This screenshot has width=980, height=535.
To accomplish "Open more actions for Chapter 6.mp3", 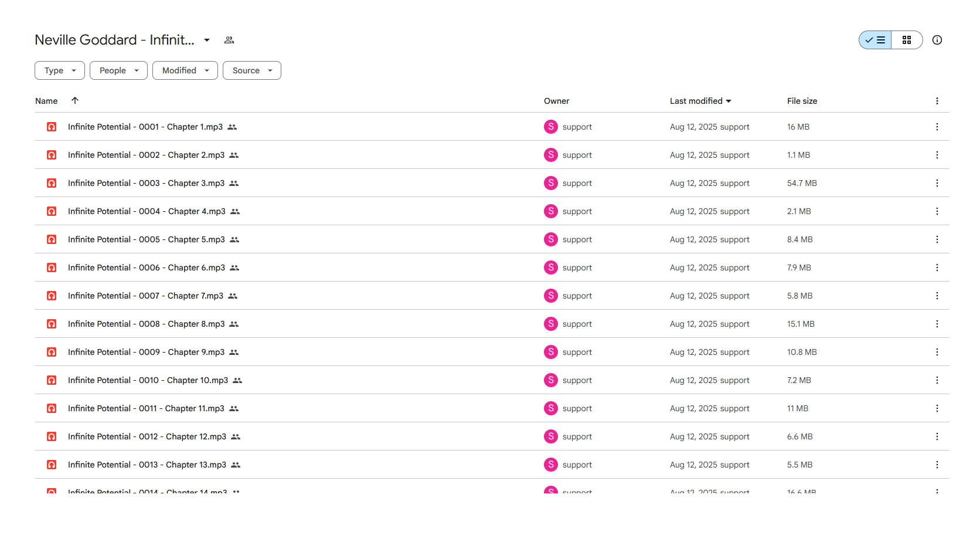I will pyautogui.click(x=937, y=267).
